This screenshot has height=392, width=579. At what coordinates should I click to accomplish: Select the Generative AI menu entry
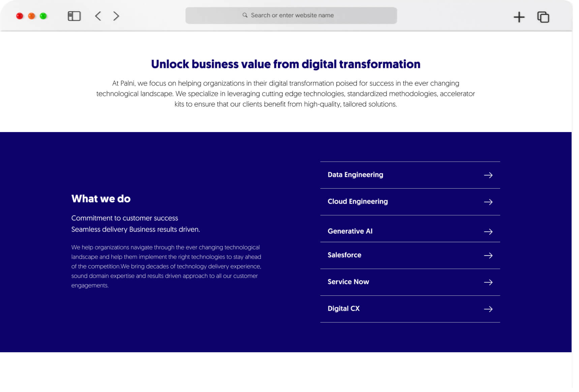350,231
